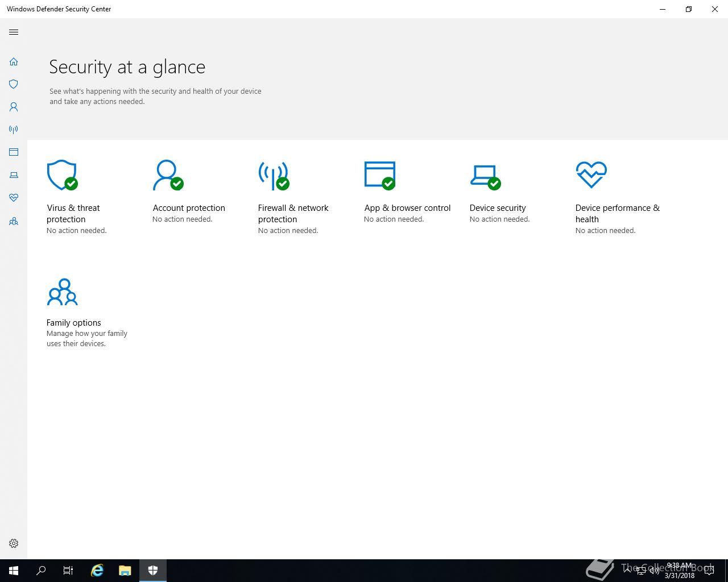728x582 pixels.
Task: Open File Explorer from taskbar
Action: [125, 571]
